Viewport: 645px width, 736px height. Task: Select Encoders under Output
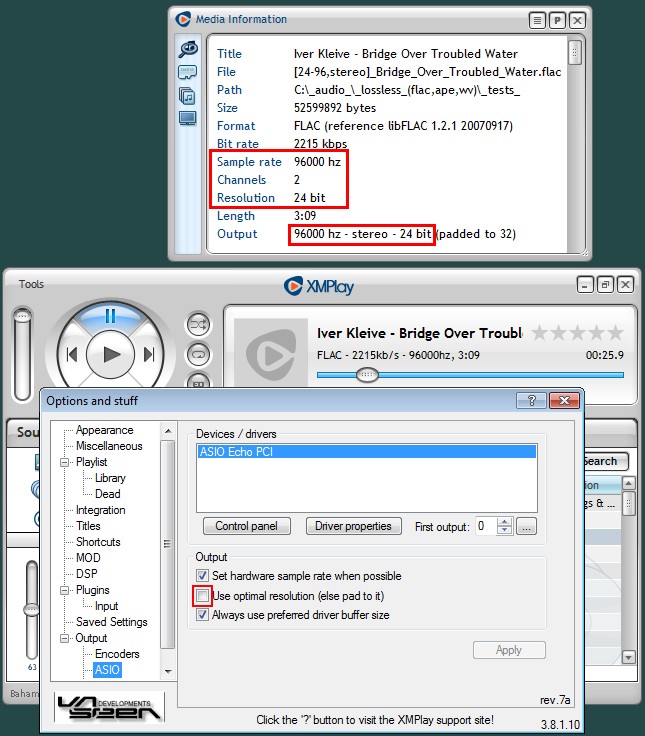tap(117, 654)
